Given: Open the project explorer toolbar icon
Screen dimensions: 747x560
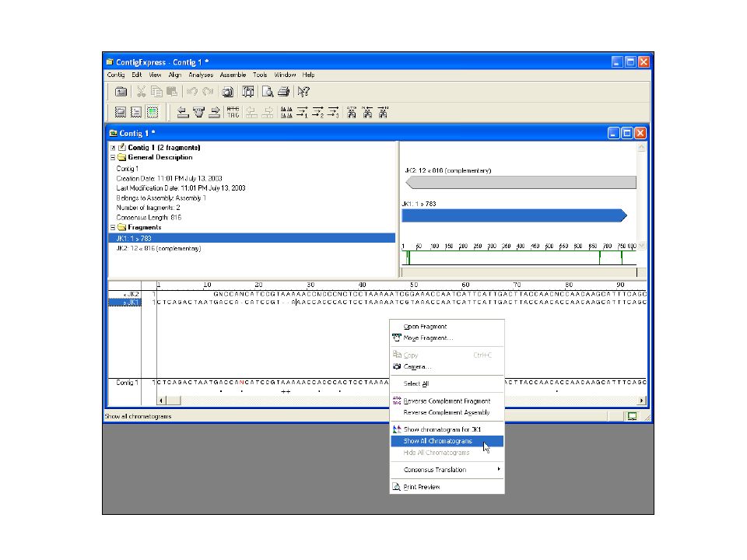Looking at the screenshot, I should click(x=121, y=92).
